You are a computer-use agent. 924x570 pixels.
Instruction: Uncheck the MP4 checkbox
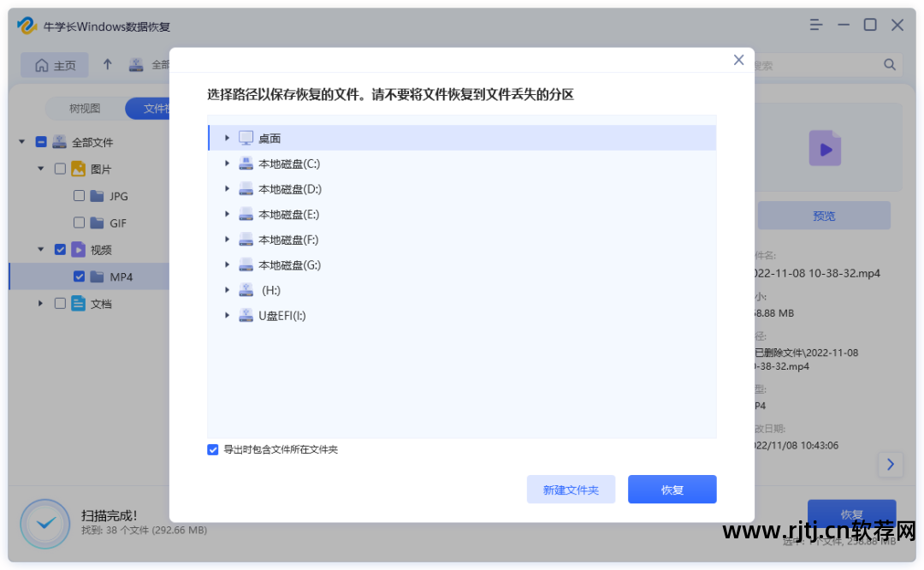(79, 276)
